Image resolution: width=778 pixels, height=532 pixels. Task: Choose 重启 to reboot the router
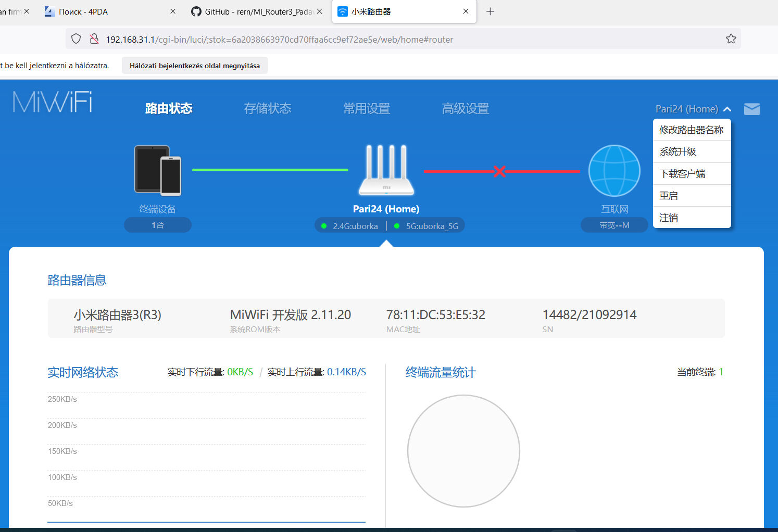692,196
